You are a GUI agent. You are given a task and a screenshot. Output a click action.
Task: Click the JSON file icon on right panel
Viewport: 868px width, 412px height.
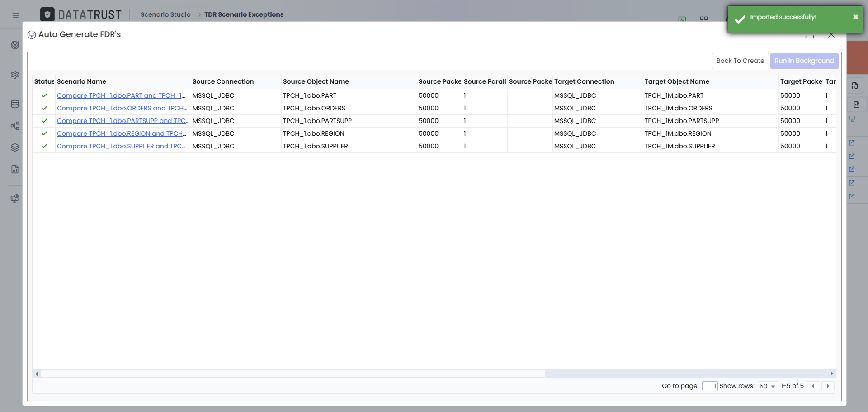855,85
